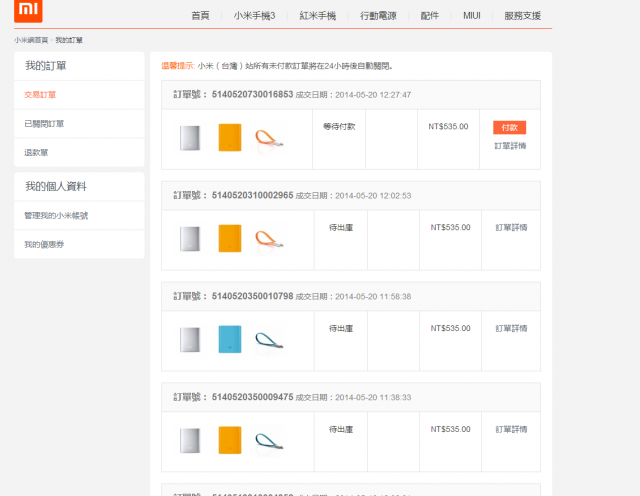The image size is (640, 496).
Task: Go to the 紅米手機 navigation item
Action: [x=318, y=16]
